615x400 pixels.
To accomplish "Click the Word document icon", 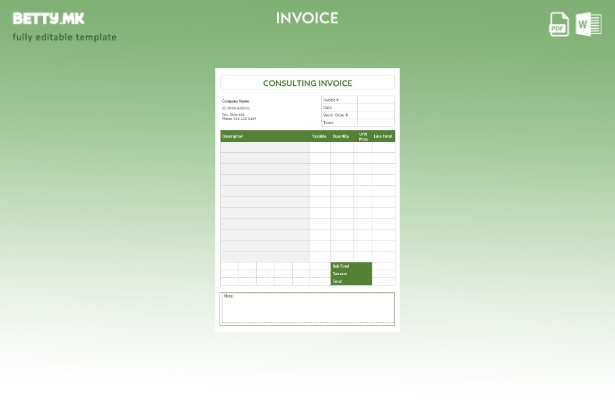I will (x=588, y=25).
